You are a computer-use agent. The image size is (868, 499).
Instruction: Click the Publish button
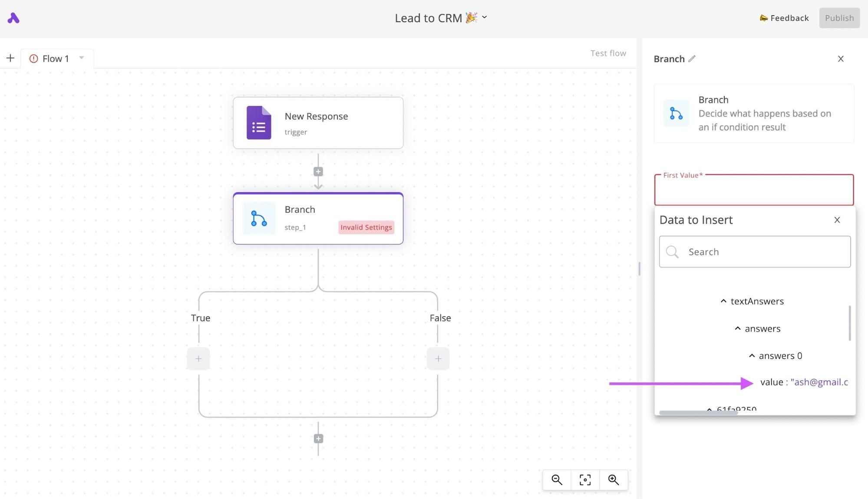pyautogui.click(x=839, y=18)
